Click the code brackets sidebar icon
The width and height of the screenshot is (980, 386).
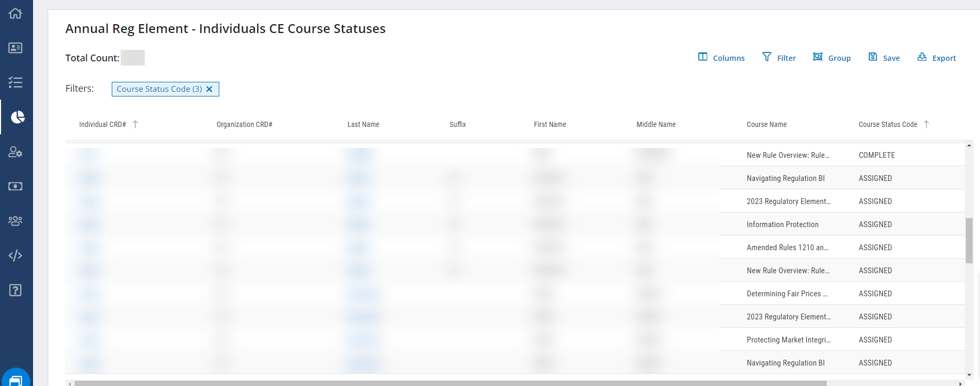[15, 255]
